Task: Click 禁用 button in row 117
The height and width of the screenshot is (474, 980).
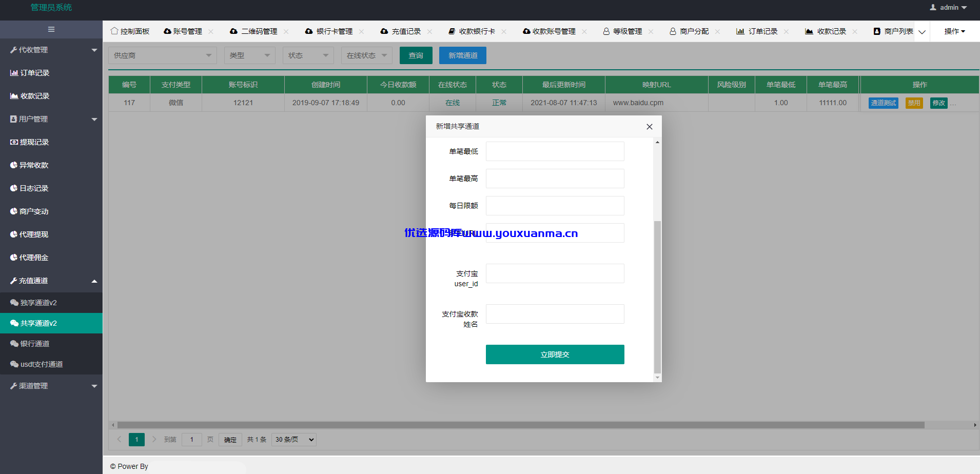Action: click(914, 103)
